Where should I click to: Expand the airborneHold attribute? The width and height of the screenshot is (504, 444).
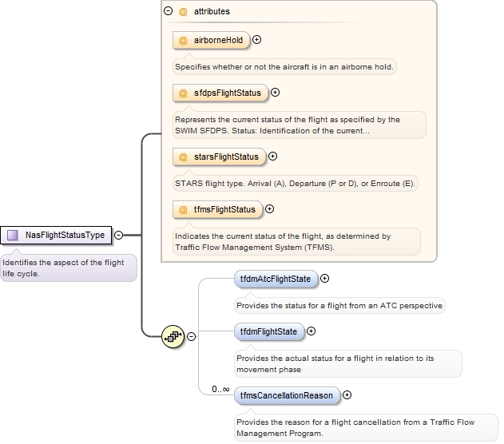256,39
